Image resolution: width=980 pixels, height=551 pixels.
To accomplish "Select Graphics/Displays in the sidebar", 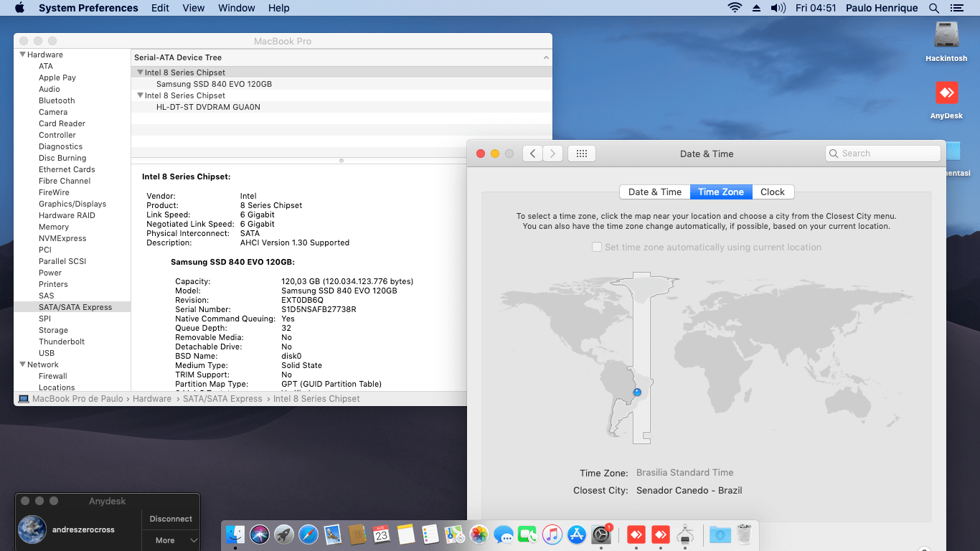I will pos(72,204).
